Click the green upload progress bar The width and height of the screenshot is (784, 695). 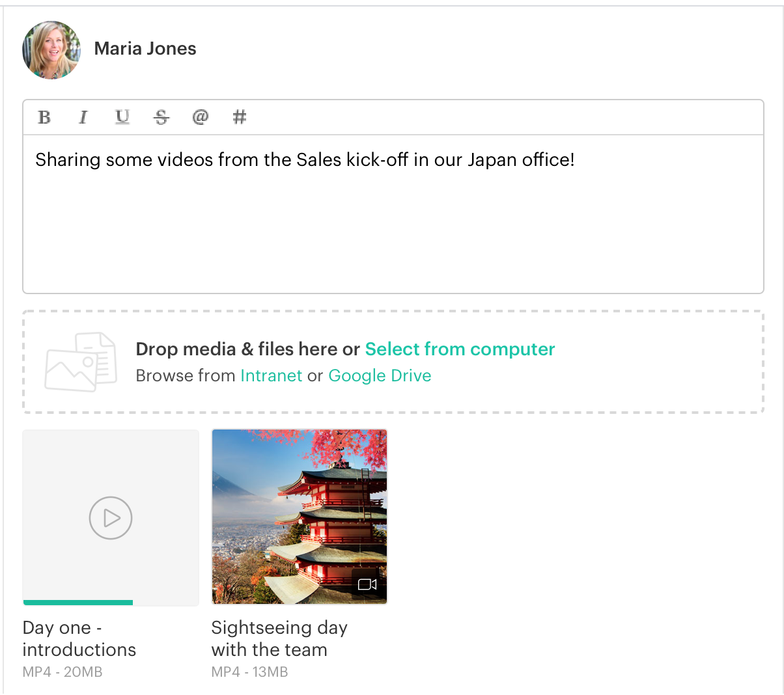pos(78,603)
